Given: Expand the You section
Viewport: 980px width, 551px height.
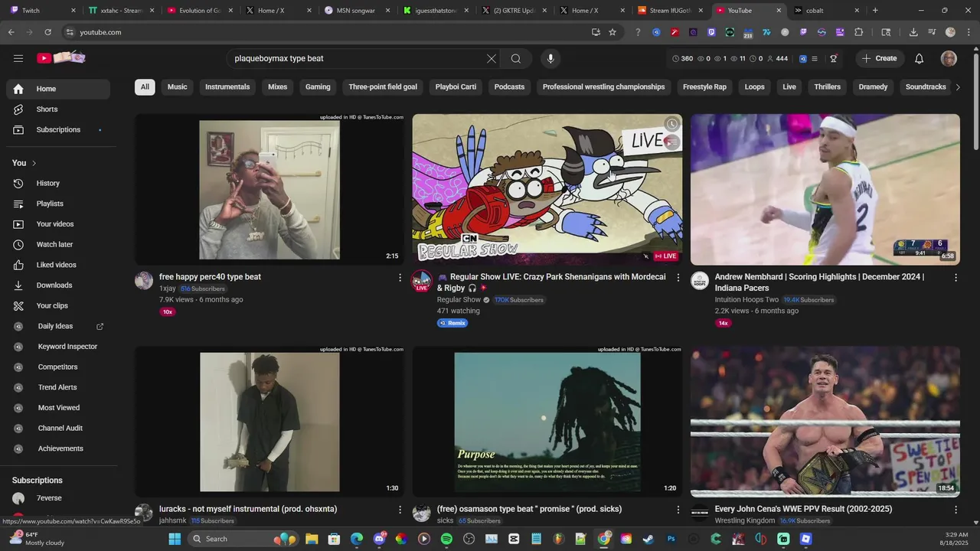Looking at the screenshot, I should click(24, 163).
